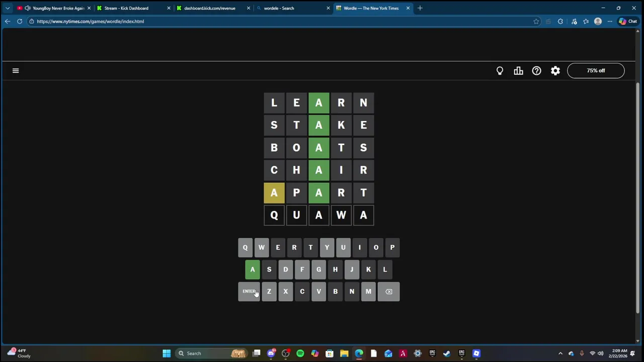
Task: Open the Wordle hamburger navigation menu
Action: (16, 71)
